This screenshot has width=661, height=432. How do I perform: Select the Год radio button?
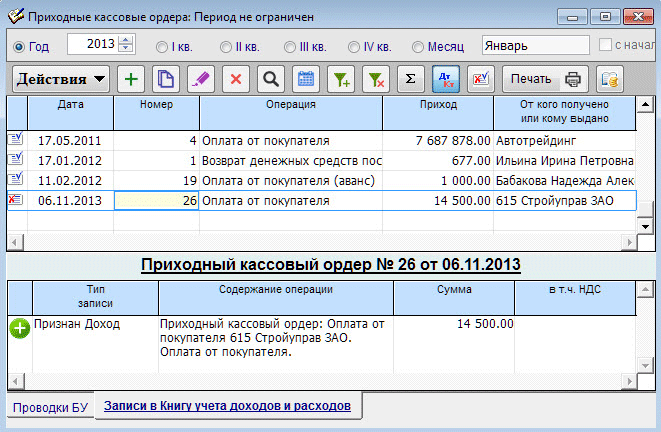tap(19, 46)
